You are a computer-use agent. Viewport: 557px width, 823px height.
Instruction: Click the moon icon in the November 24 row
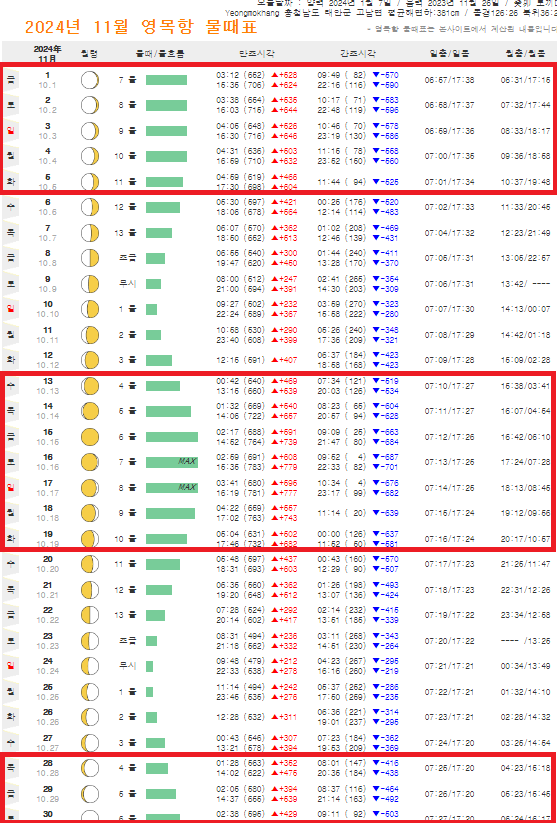[x=90, y=666]
